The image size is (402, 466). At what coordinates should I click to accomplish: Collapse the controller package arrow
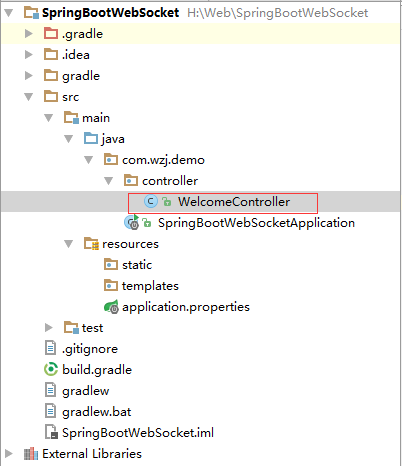[x=109, y=181]
